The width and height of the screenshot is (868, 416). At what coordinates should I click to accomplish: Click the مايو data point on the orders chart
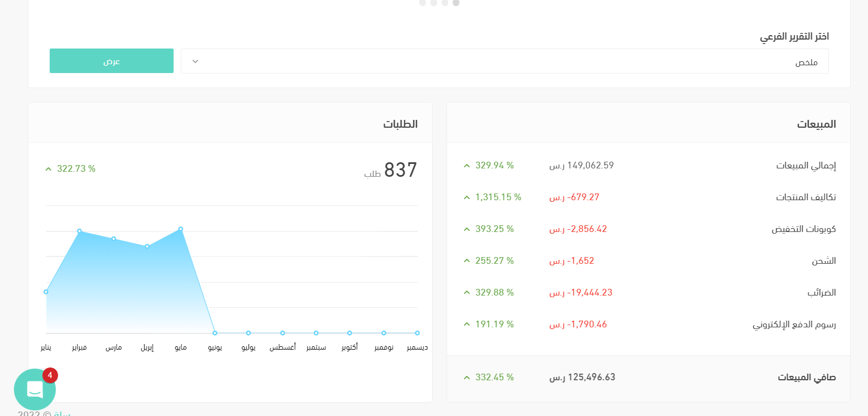[x=181, y=229]
